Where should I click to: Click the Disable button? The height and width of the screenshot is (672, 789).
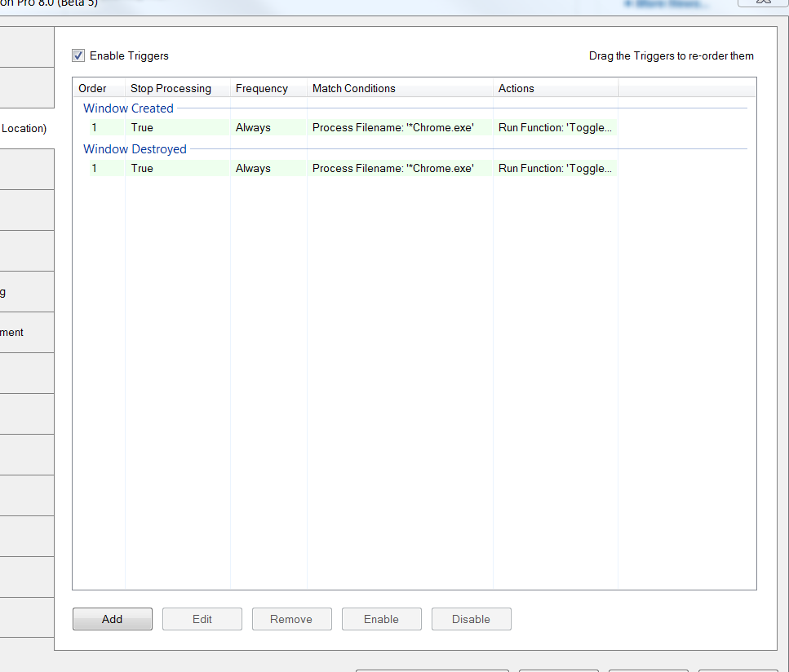(471, 619)
